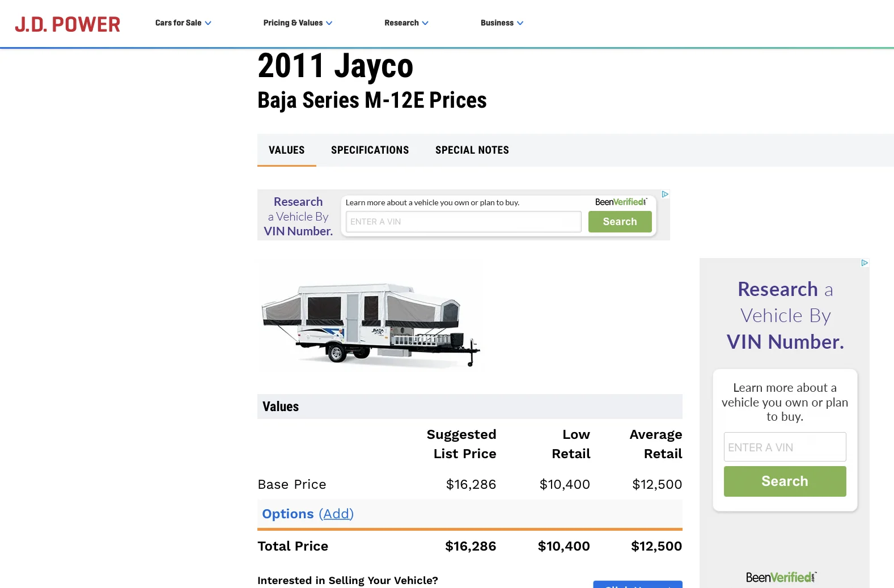Screen dimensions: 894x588
Task: Expand the Business navigation menu
Action: coord(502,23)
